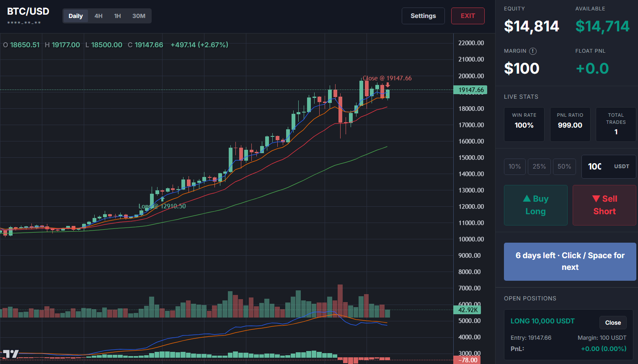
Task: Click Buy Long button
Action: pos(536,205)
